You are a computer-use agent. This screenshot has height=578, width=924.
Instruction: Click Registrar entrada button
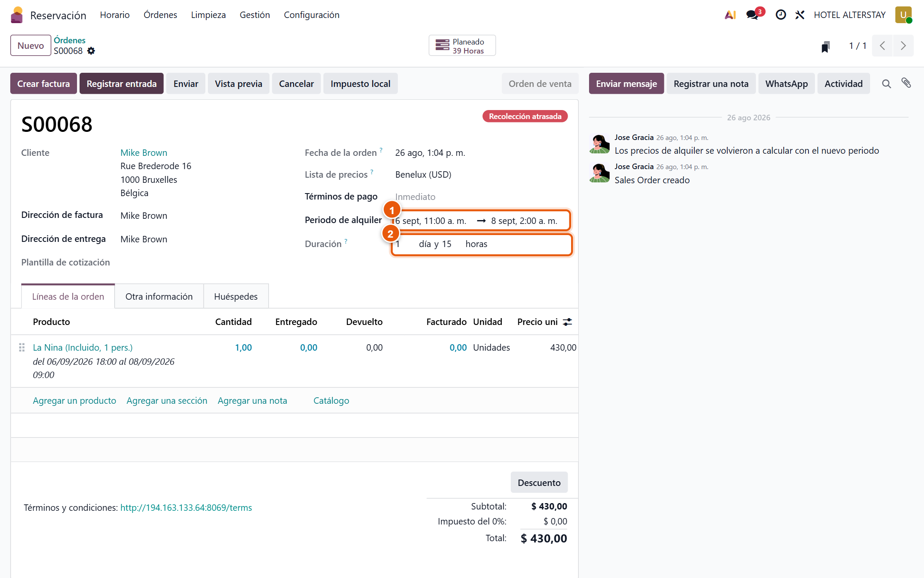(121, 83)
